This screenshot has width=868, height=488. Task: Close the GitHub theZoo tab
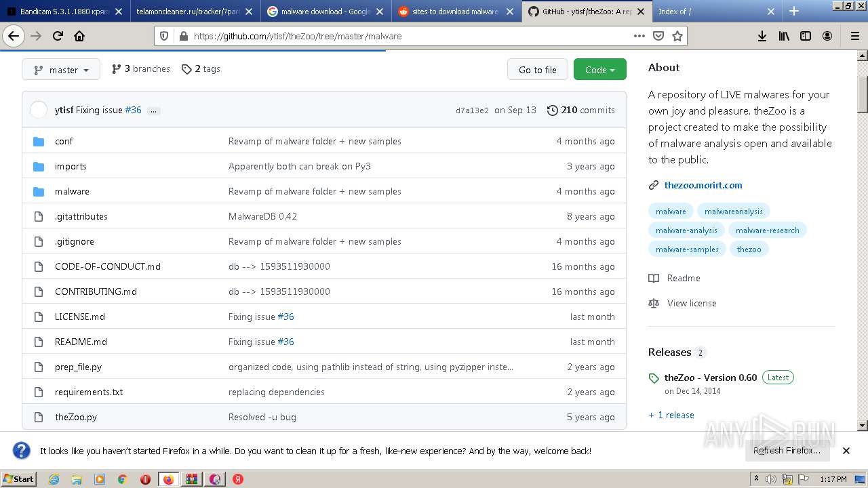(x=640, y=12)
